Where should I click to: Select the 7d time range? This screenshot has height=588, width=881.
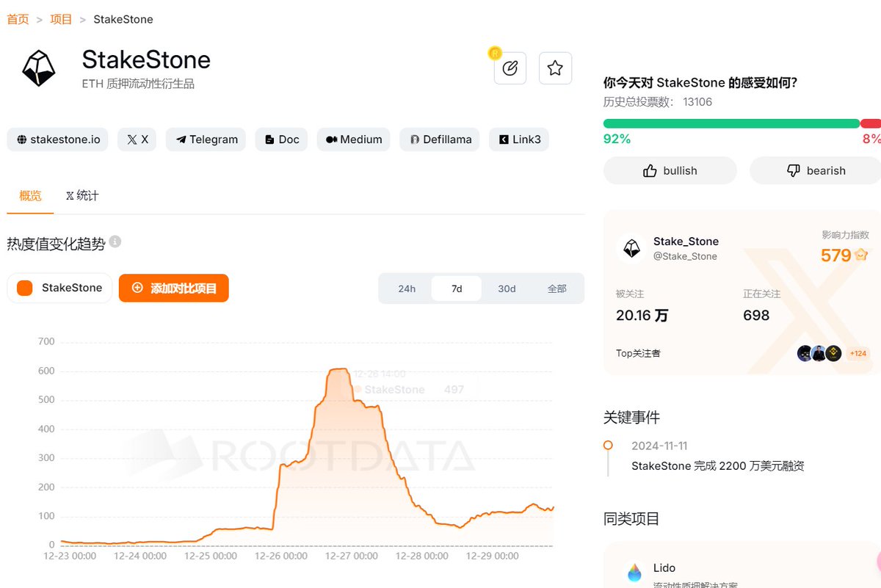pos(457,288)
